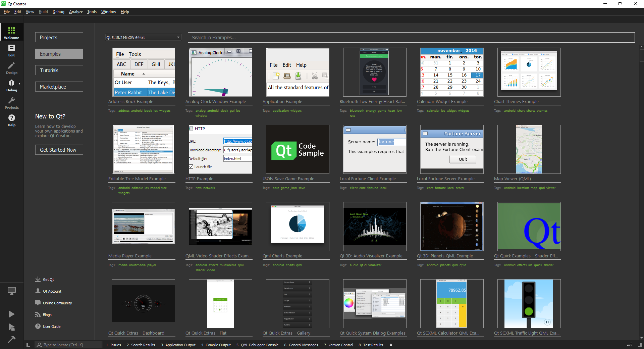Viewport: 644px width, 349px height.
Task: Toggle the right sidebar icon in the status bar
Action: click(640, 345)
